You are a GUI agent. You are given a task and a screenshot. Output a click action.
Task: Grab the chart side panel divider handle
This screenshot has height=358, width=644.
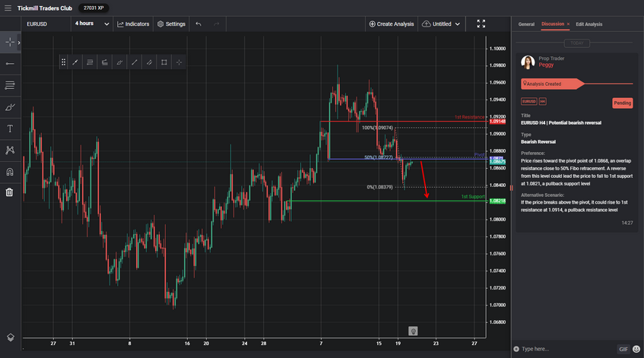point(512,188)
